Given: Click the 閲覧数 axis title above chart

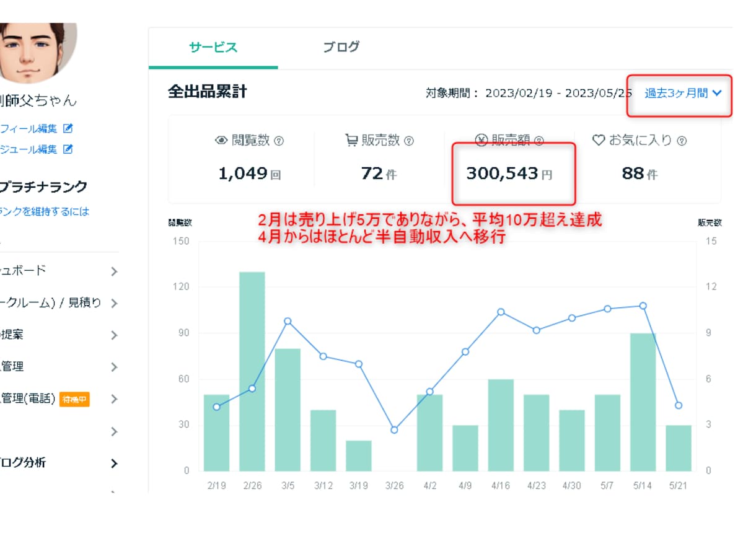Looking at the screenshot, I should click(x=180, y=222).
